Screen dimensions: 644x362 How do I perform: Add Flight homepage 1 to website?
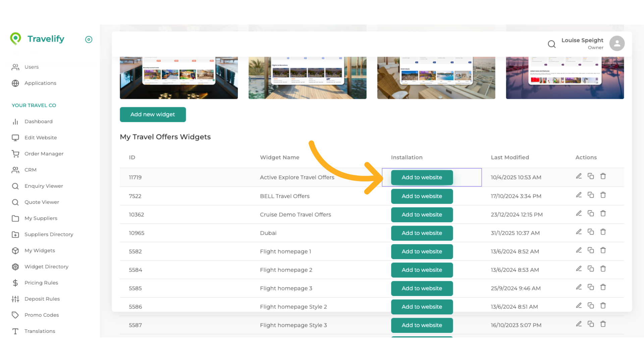point(422,251)
